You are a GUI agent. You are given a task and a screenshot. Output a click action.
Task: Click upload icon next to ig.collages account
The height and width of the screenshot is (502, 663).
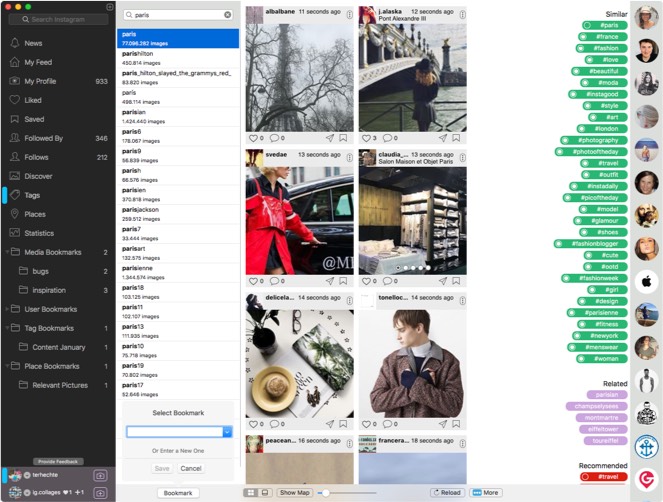(x=100, y=493)
